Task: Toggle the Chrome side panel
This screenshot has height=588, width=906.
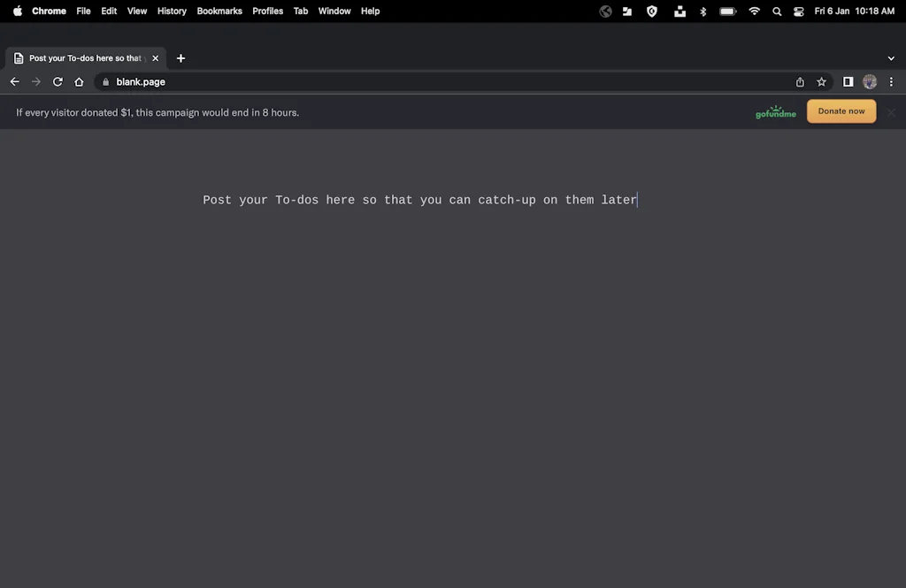Action: pos(847,81)
